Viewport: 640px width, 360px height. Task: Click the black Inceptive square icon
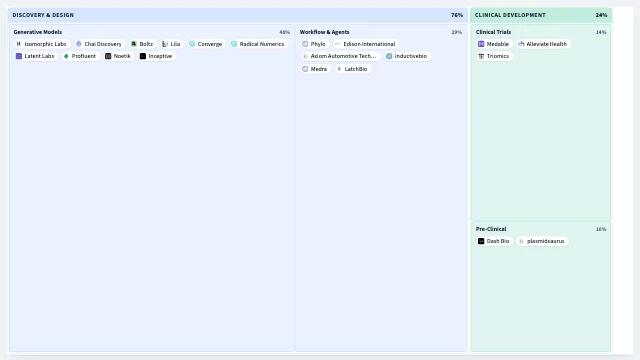tap(143, 56)
